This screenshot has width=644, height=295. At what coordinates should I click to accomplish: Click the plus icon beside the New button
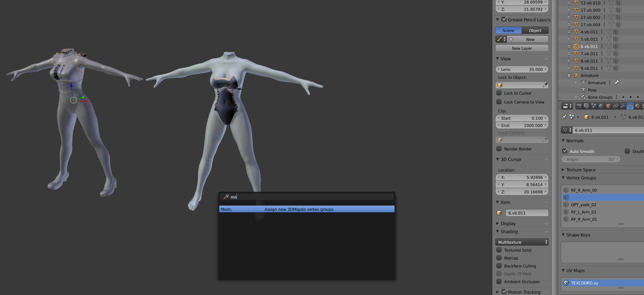[511, 39]
